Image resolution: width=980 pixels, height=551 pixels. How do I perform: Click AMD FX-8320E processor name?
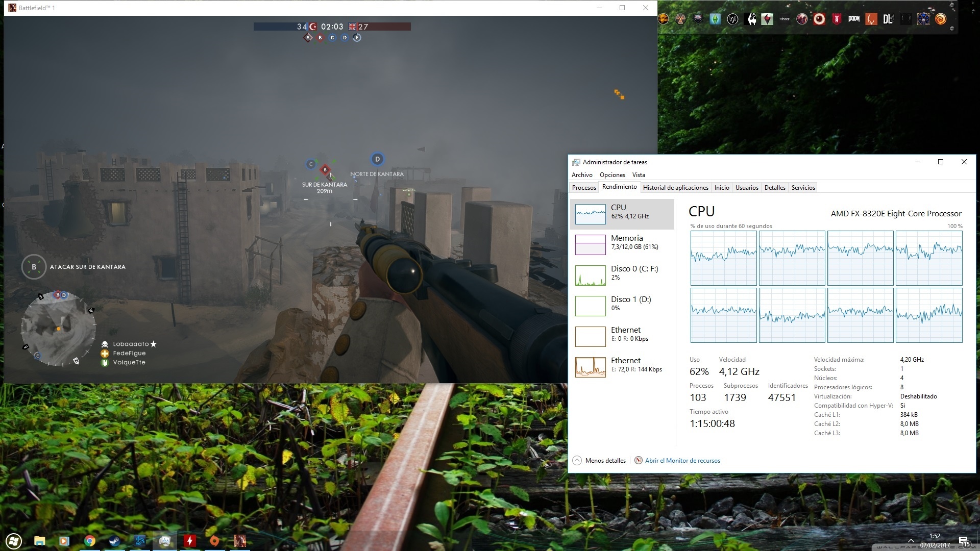tap(896, 214)
